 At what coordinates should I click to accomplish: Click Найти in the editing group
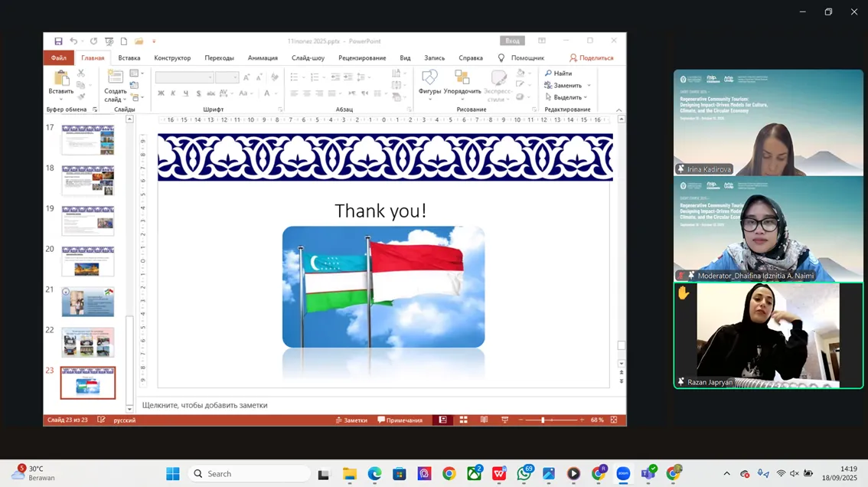[559, 74]
